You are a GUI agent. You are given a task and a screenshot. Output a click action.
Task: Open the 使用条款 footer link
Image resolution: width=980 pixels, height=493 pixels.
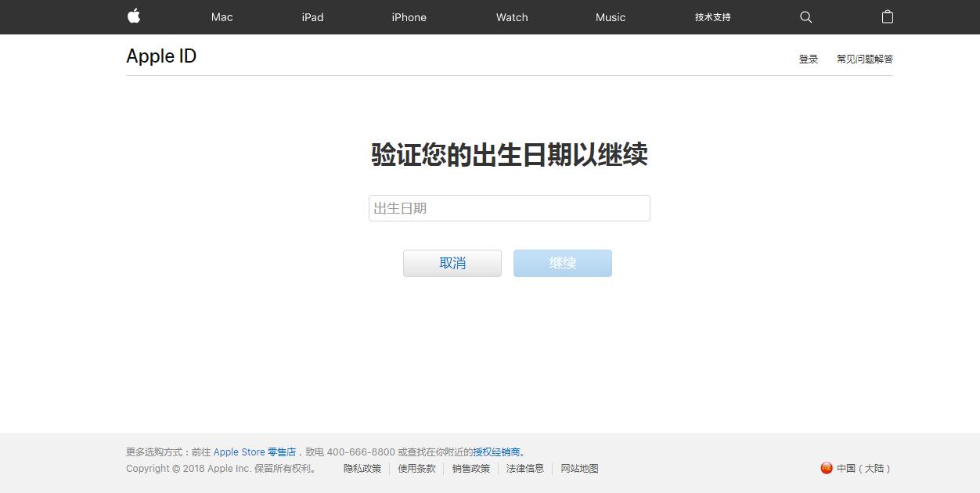(416, 469)
